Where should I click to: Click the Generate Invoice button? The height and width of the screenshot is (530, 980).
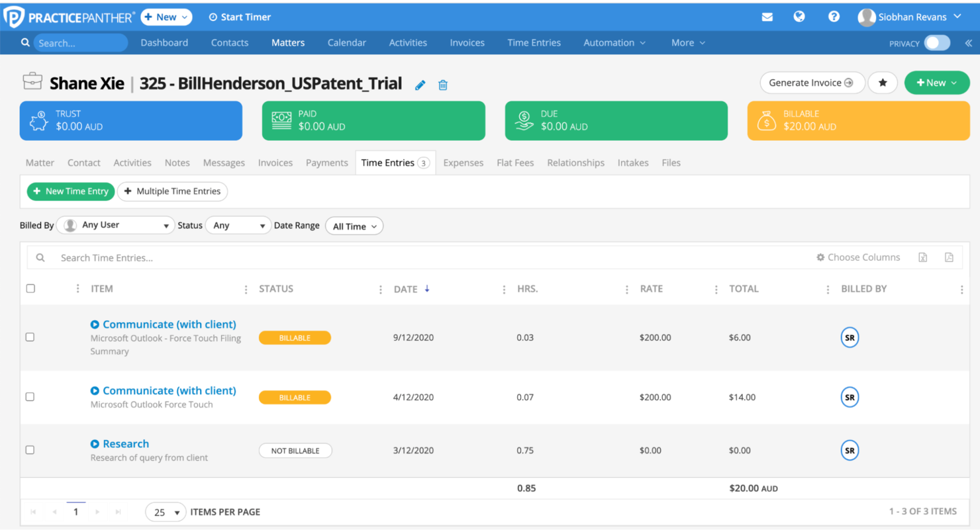pos(812,83)
